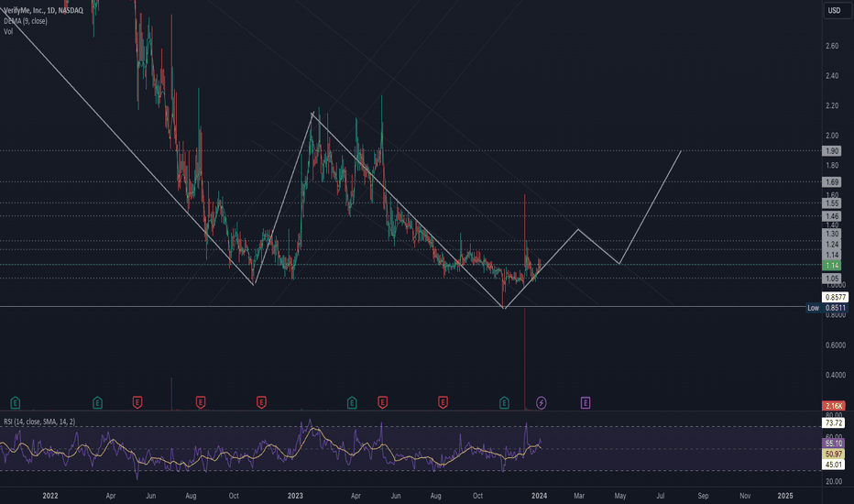Click the 1.30 price level label
Image resolution: width=854 pixels, height=504 pixels.
832,234
